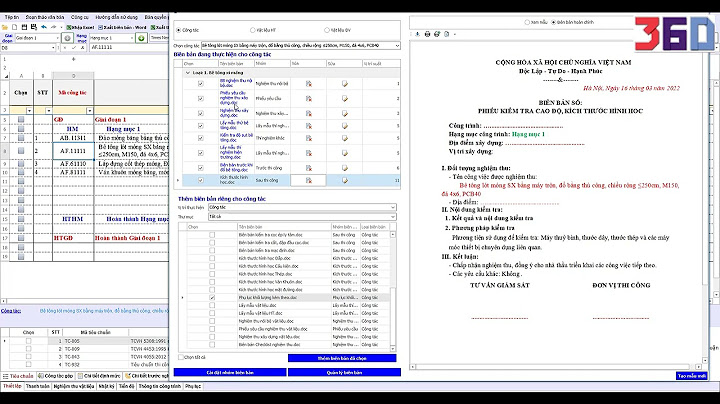720x404 pixels.
Task: Open the Tệp tin menu
Action: coord(12,17)
